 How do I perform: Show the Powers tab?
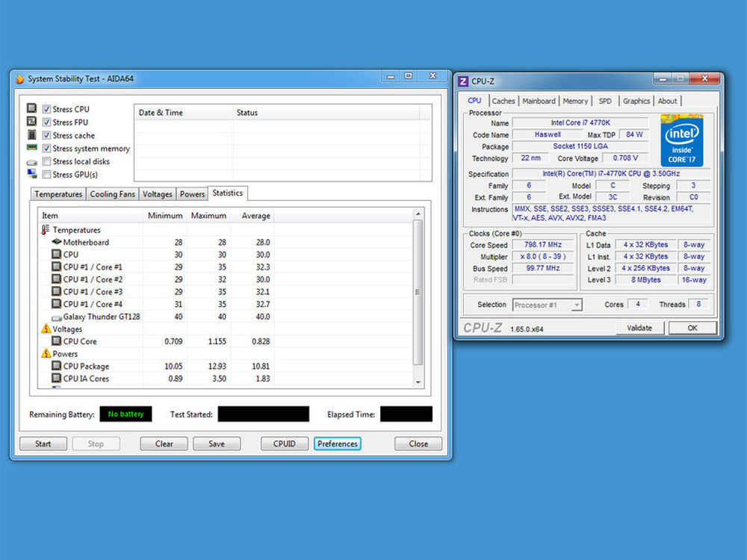192,194
